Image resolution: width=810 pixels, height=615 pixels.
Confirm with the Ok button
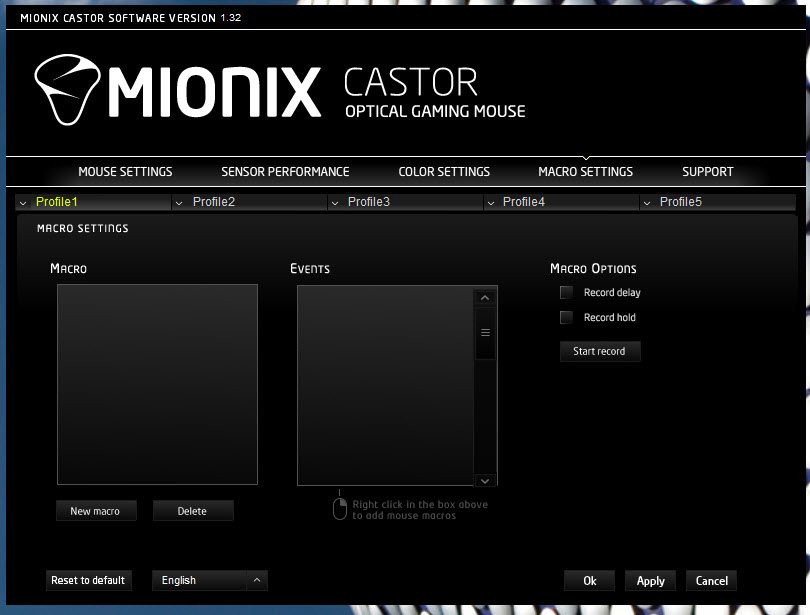(589, 580)
